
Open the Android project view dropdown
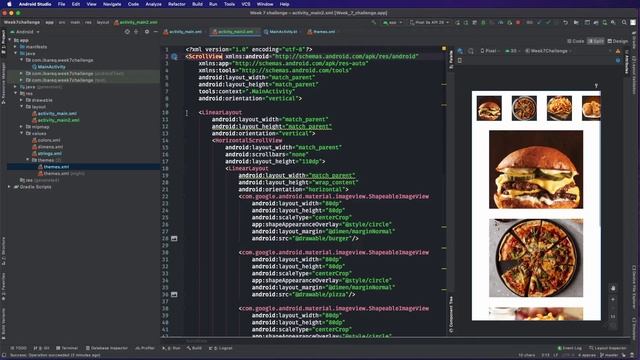click(x=25, y=32)
